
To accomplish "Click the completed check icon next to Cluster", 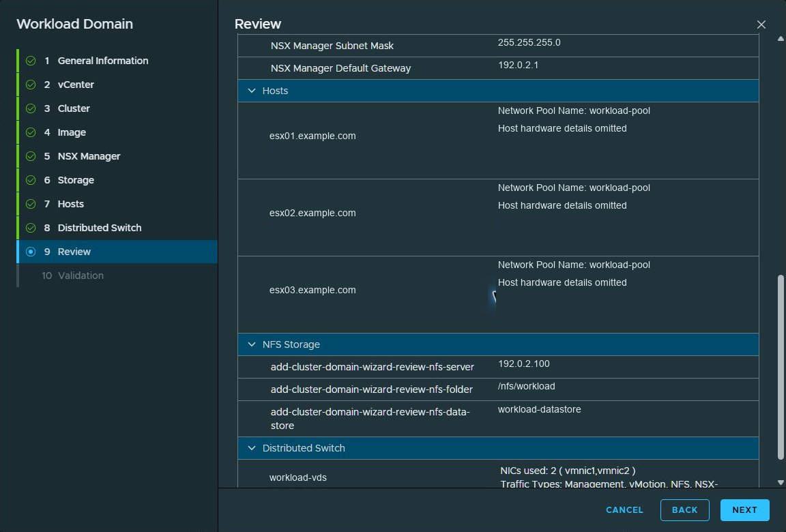I will (x=31, y=108).
